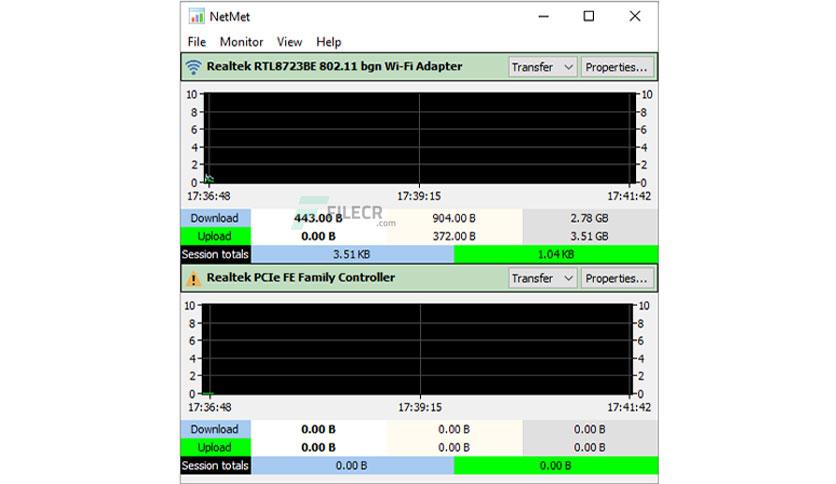Image resolution: width=836 pixels, height=484 pixels.
Task: Expand the Transfer dropdown for Wi-Fi Adapter
Action: click(x=542, y=67)
